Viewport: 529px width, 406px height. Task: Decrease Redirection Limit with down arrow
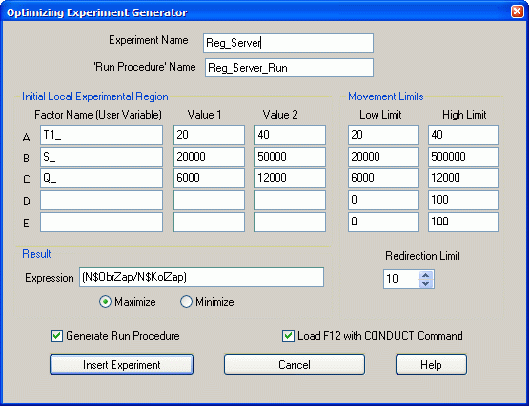[426, 283]
